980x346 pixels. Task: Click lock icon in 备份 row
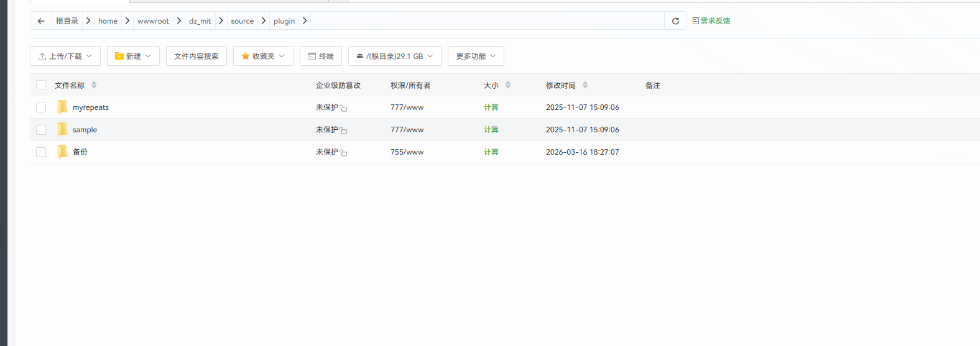pyautogui.click(x=343, y=153)
